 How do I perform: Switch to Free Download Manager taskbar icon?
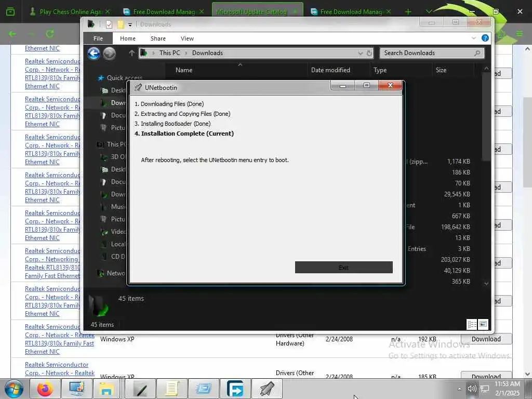(x=235, y=389)
